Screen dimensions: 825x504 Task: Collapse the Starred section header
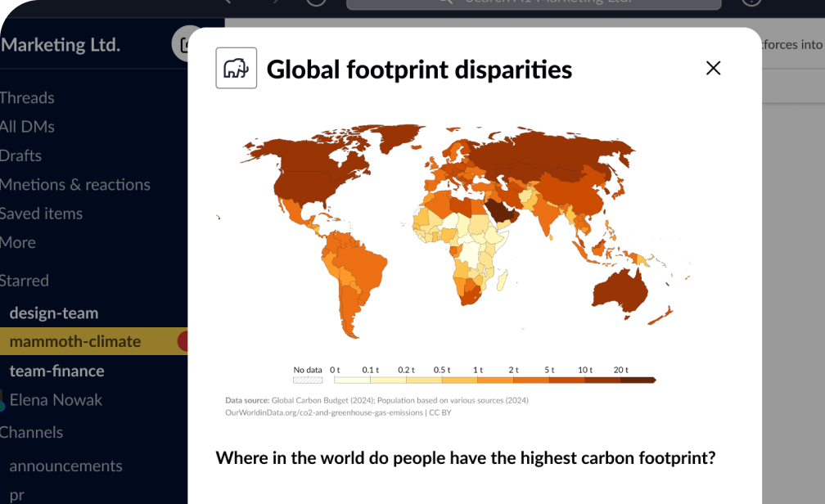[25, 281]
